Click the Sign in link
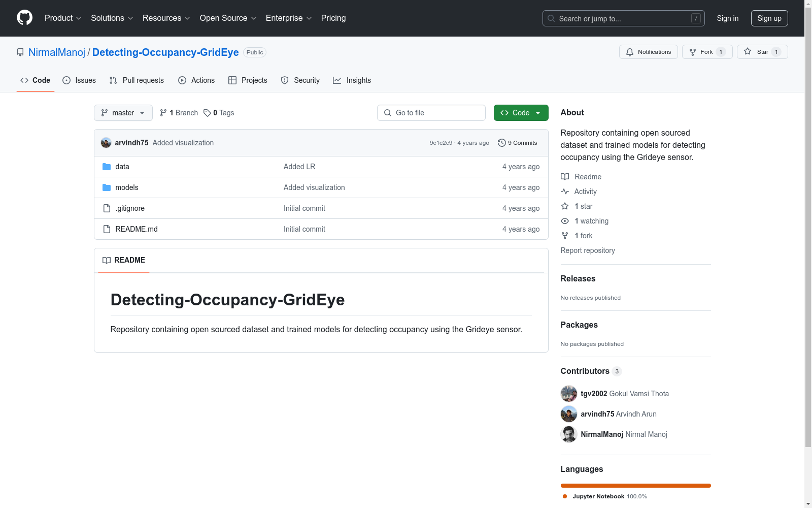This screenshot has height=508, width=812. pos(728,18)
